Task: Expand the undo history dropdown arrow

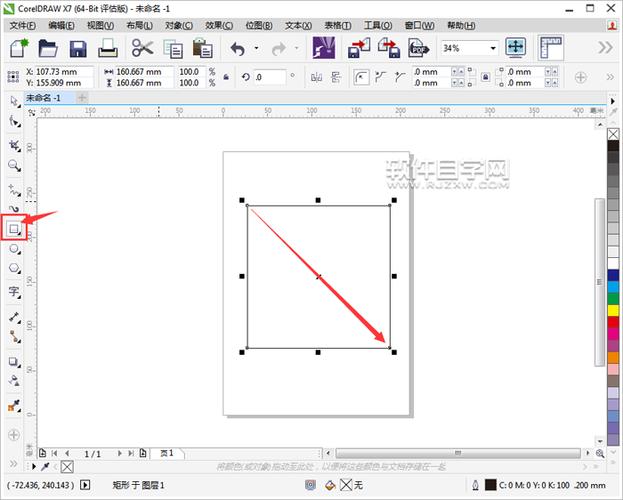Action: point(256,48)
